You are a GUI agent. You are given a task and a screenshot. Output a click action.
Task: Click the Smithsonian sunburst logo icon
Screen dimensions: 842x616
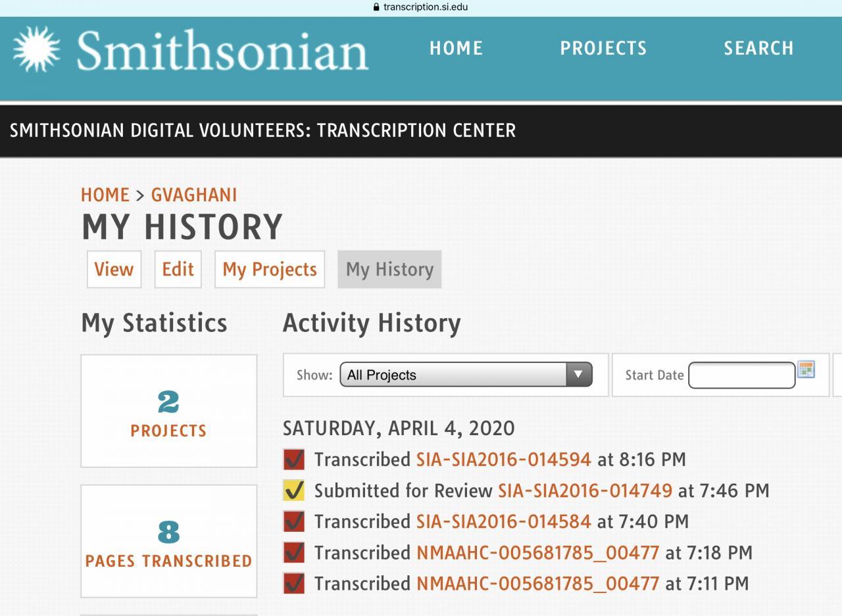click(x=36, y=49)
